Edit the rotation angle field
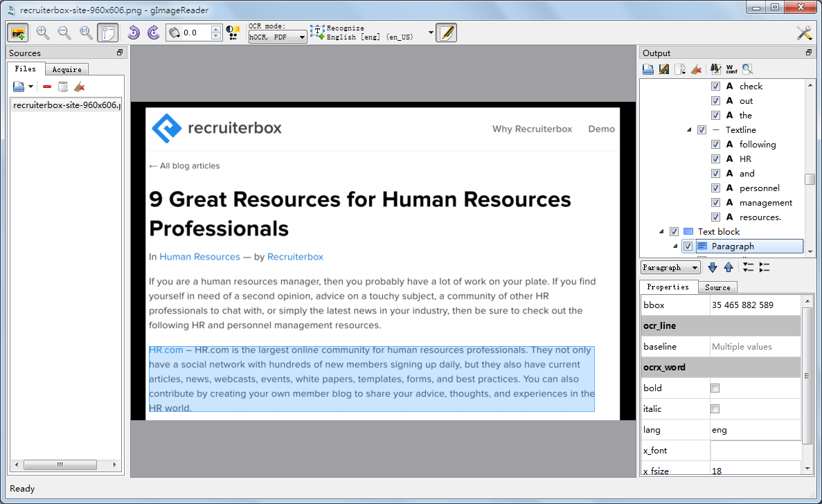Image resolution: width=822 pixels, height=504 pixels. (197, 33)
